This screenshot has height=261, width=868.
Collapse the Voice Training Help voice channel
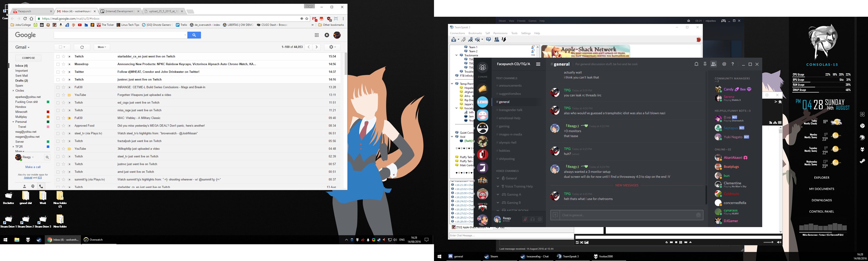(x=498, y=186)
